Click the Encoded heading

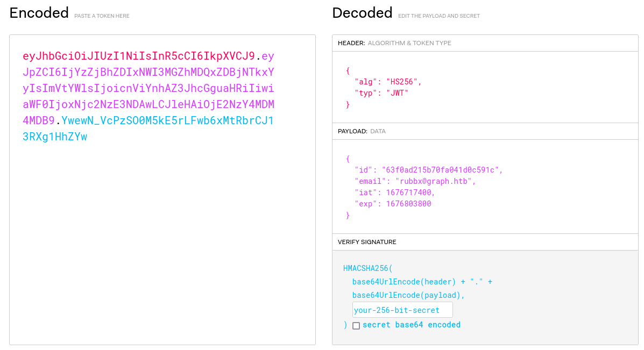point(39,13)
